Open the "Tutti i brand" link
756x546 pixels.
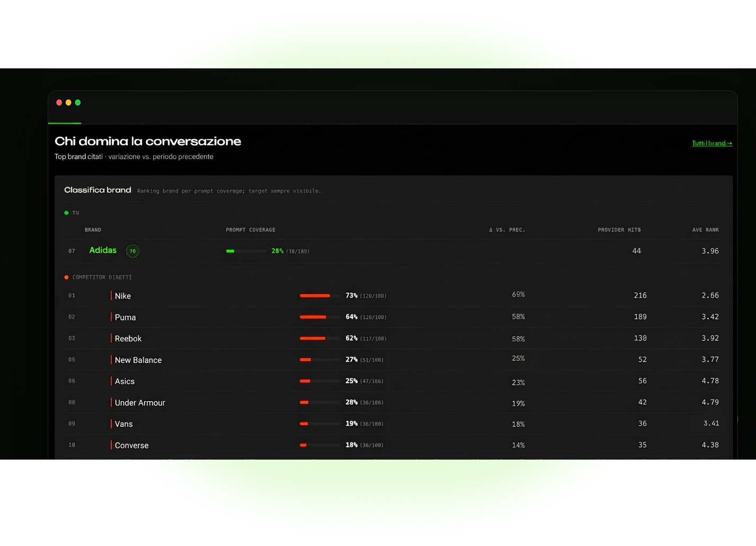click(712, 143)
